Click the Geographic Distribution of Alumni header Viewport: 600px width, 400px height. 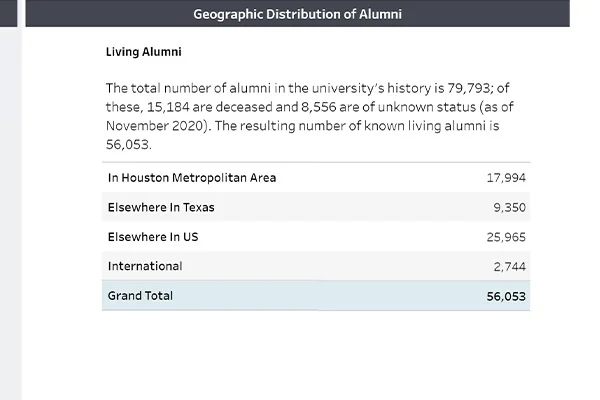(x=298, y=14)
